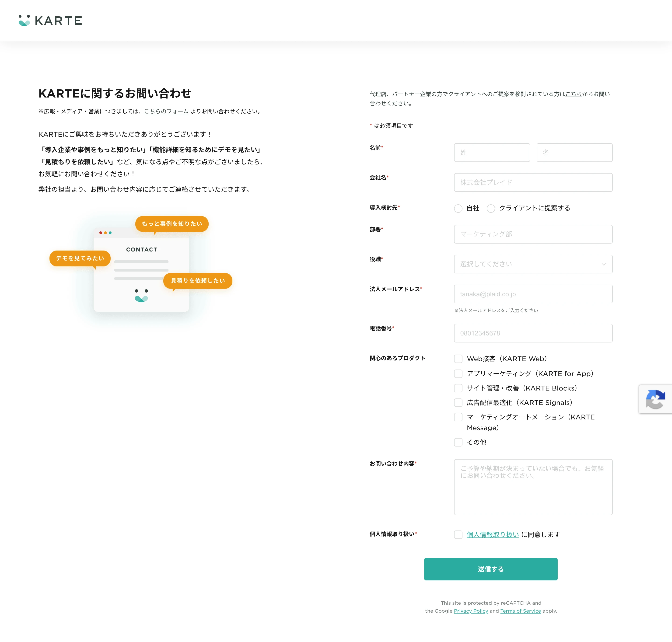Open the 役職 dropdown
The image size is (672, 642).
pyautogui.click(x=533, y=264)
